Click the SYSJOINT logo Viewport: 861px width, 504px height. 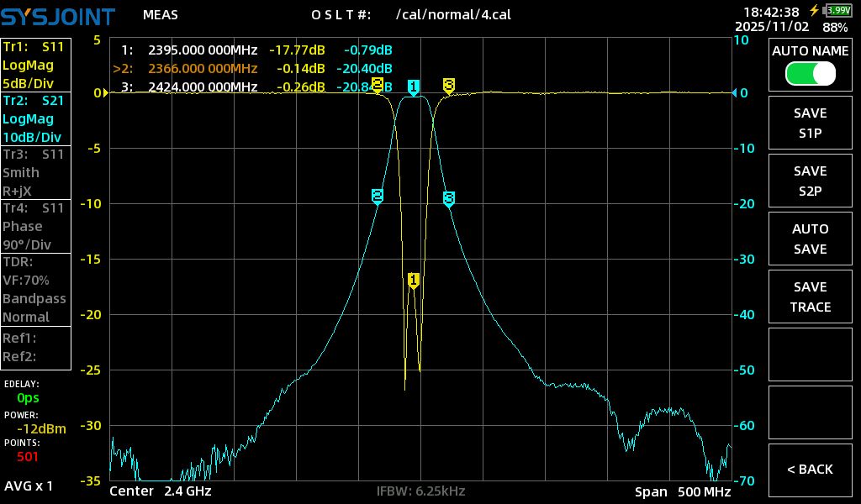[57, 14]
